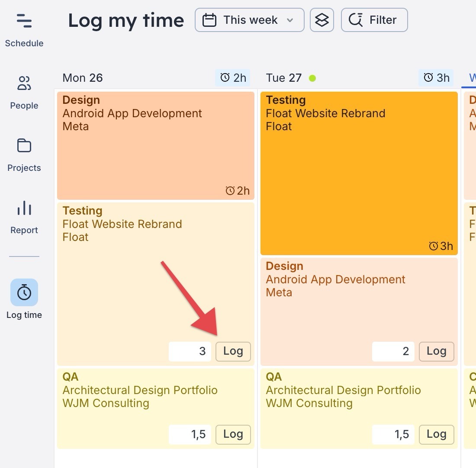Open the Filter button
The height and width of the screenshot is (468, 476).
point(374,20)
